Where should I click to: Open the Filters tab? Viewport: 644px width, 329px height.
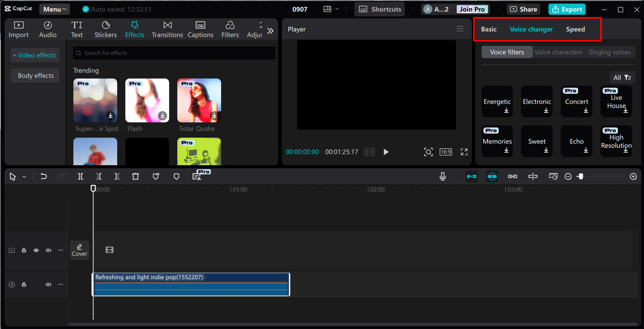[230, 29]
